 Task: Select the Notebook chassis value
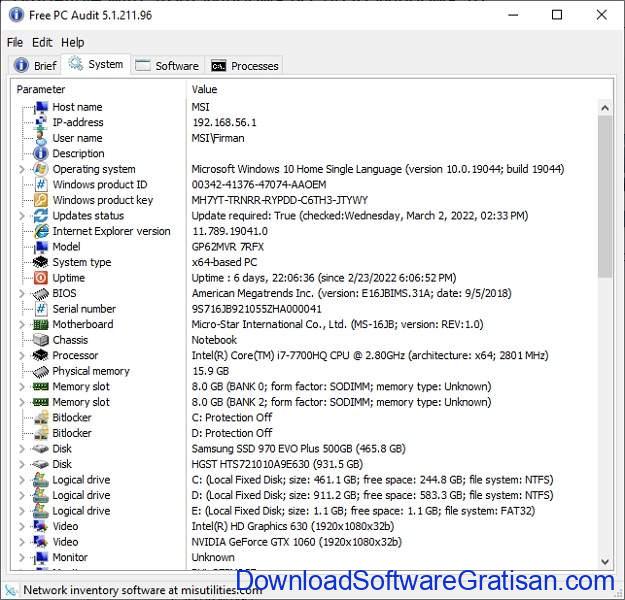pos(214,340)
